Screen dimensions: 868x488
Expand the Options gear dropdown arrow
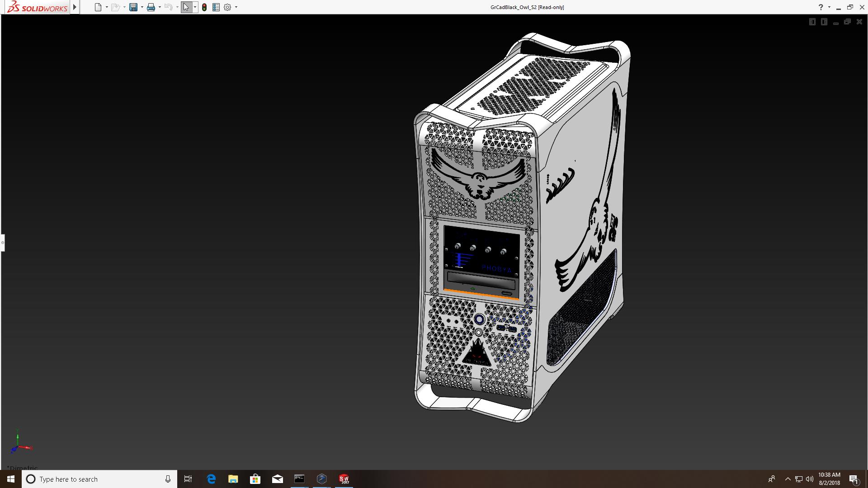(236, 7)
